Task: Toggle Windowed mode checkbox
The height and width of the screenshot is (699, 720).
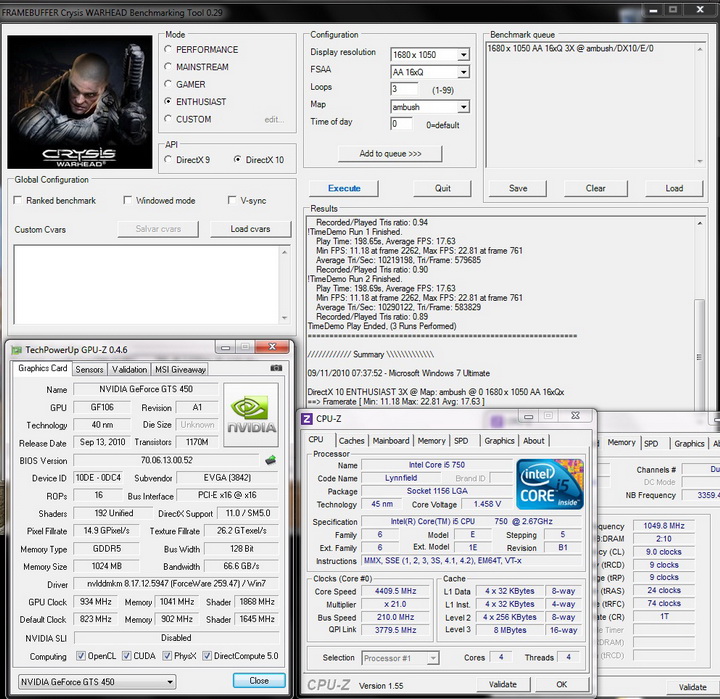Action: pyautogui.click(x=128, y=200)
